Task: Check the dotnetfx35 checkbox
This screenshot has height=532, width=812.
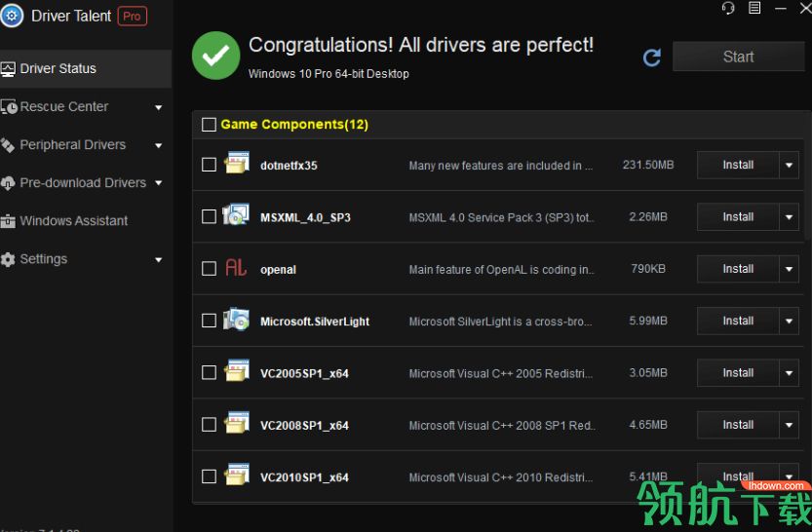Action: (x=209, y=165)
